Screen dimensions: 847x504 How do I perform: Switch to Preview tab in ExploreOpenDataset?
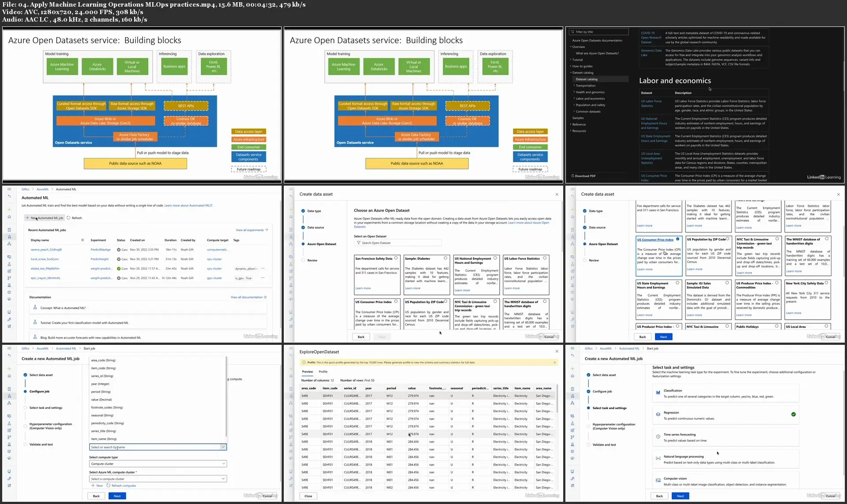click(308, 372)
